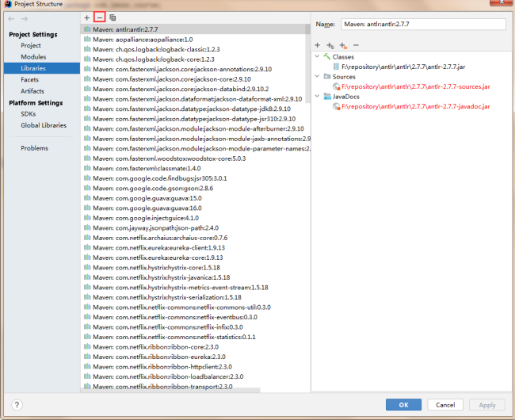
Task: Select antlr-2.7.7-sources.jar path
Action: [416, 86]
